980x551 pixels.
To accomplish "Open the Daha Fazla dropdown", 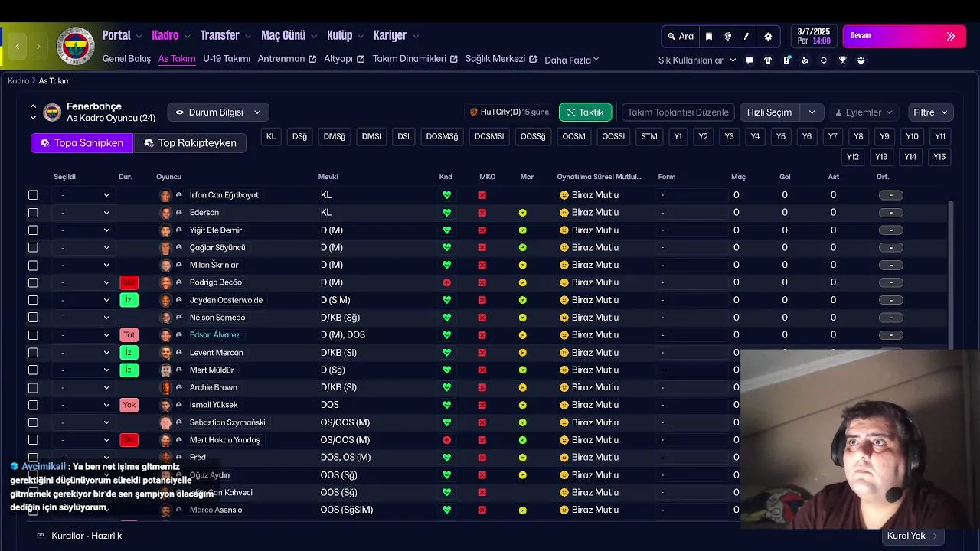I will [572, 60].
